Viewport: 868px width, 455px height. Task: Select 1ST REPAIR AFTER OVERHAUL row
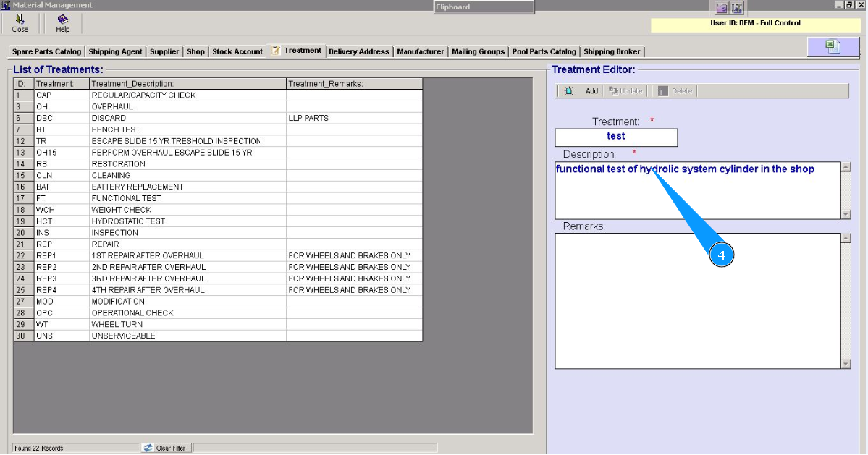coord(218,256)
